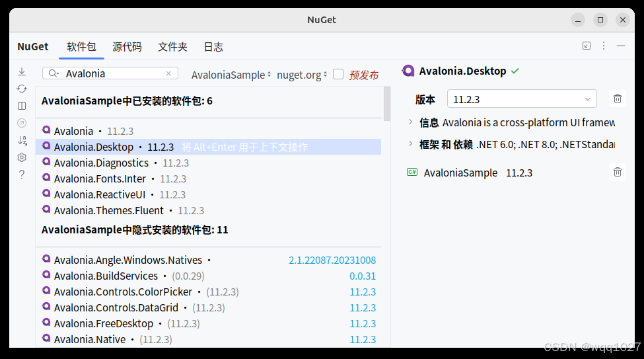The width and height of the screenshot is (644, 359).
Task: Click AvaloniaSample project name in details pane
Action: pyautogui.click(x=460, y=173)
